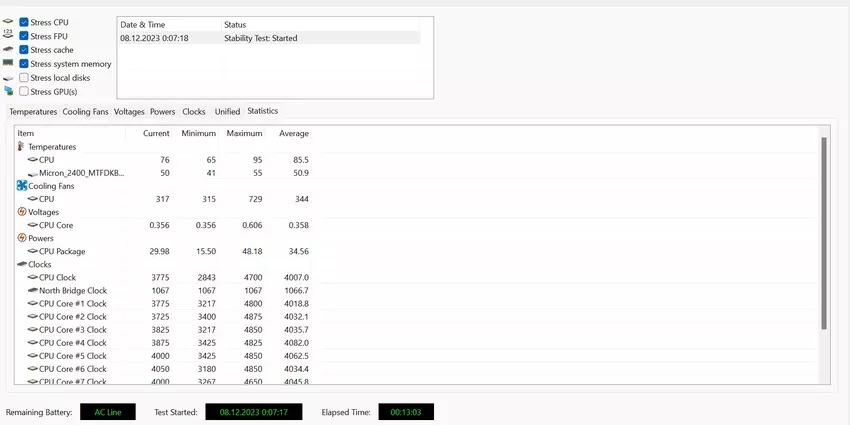Click the Clocks group chip icon
Image resolution: width=850 pixels, height=425 pixels.
21,264
